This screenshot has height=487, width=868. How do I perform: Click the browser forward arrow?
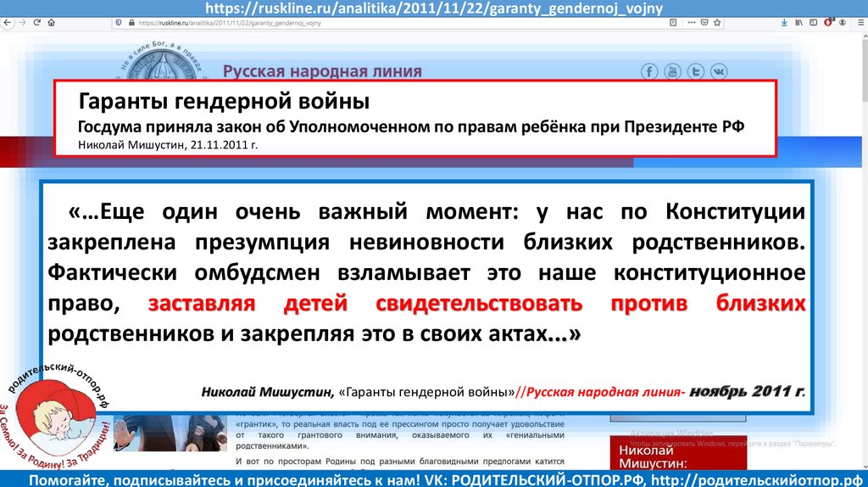[22, 23]
